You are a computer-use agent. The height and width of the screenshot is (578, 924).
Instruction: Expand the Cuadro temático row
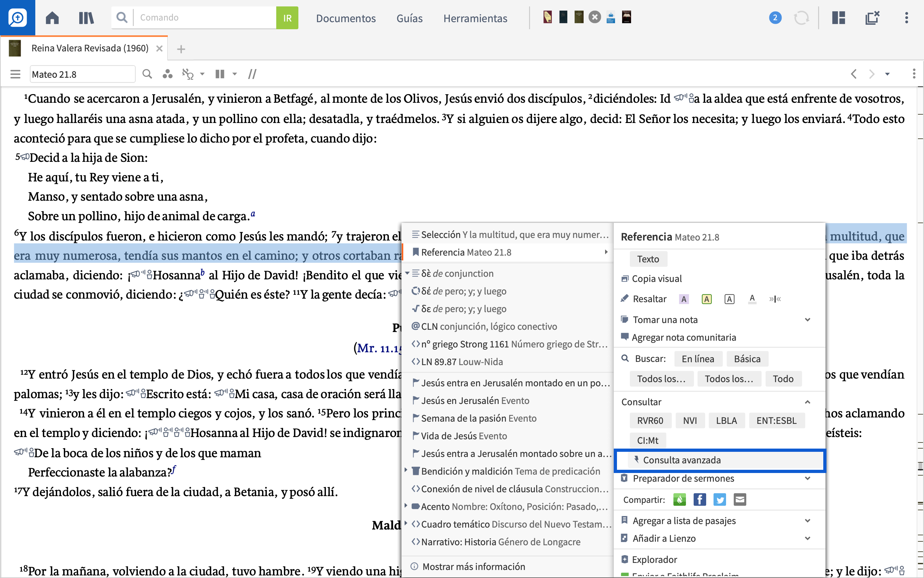click(x=406, y=524)
